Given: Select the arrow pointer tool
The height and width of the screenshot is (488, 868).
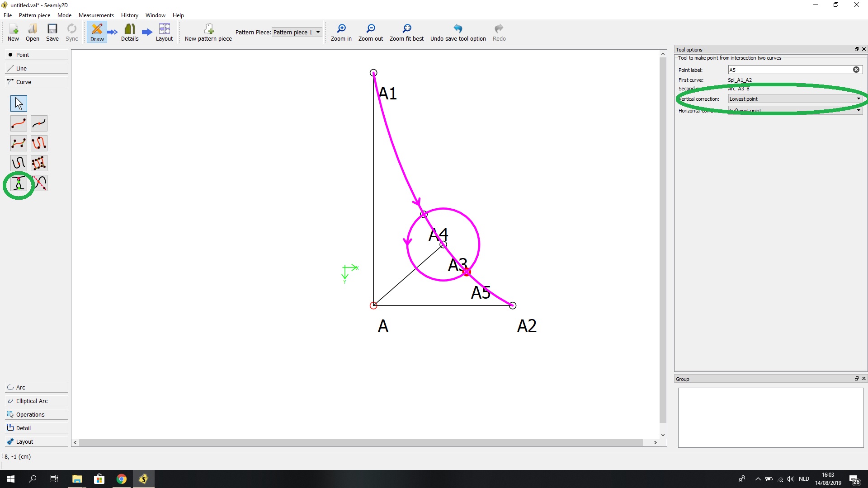Looking at the screenshot, I should coord(19,103).
